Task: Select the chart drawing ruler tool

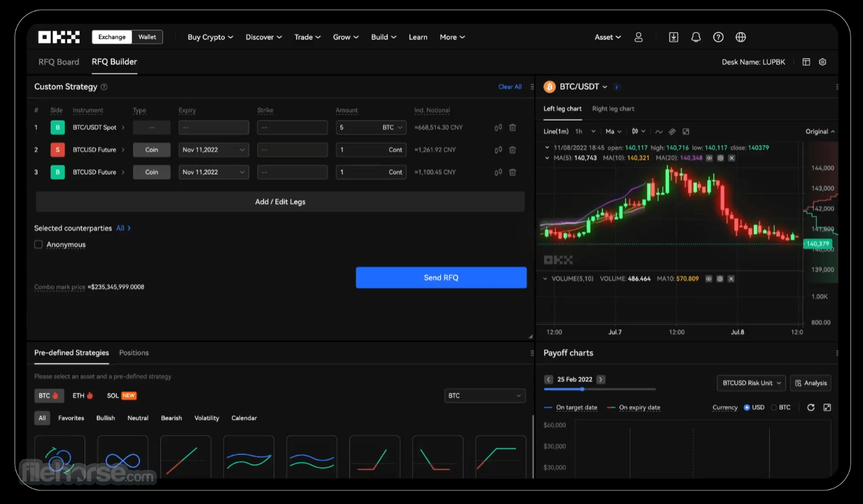Action: tap(672, 132)
